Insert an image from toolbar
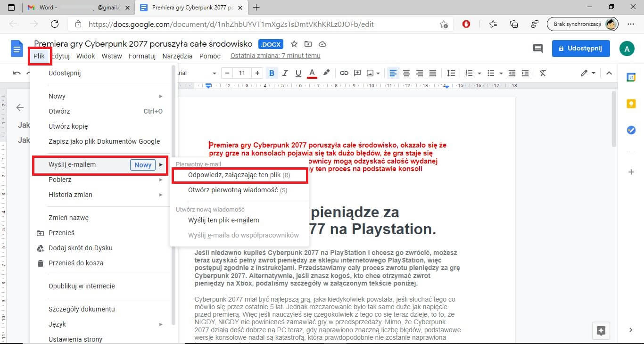 click(x=370, y=73)
